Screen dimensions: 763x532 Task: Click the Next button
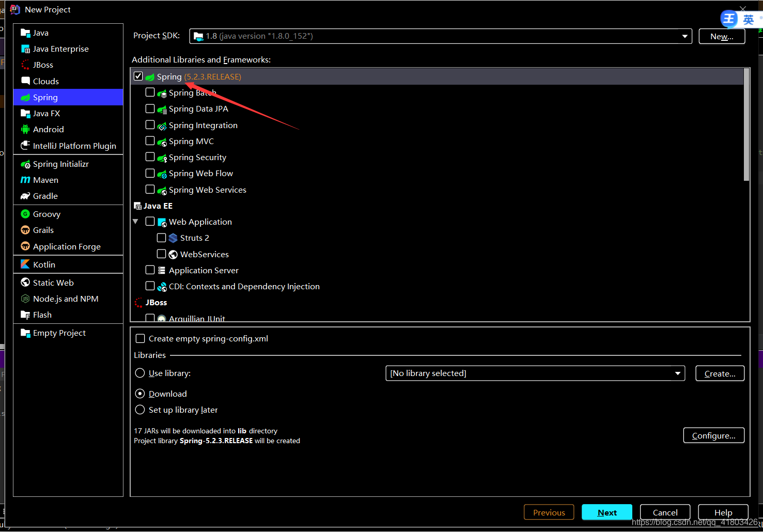coord(607,512)
